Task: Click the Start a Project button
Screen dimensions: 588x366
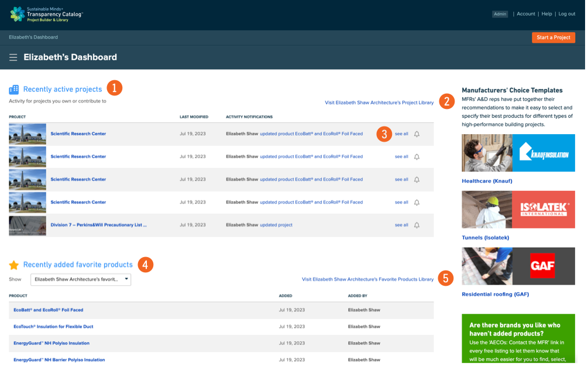Action: pos(553,37)
